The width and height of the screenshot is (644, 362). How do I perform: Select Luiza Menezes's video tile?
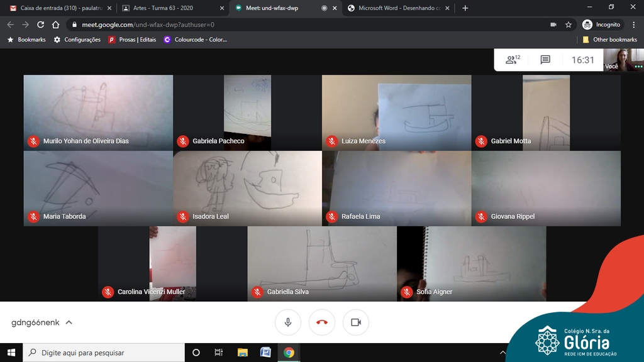click(397, 112)
